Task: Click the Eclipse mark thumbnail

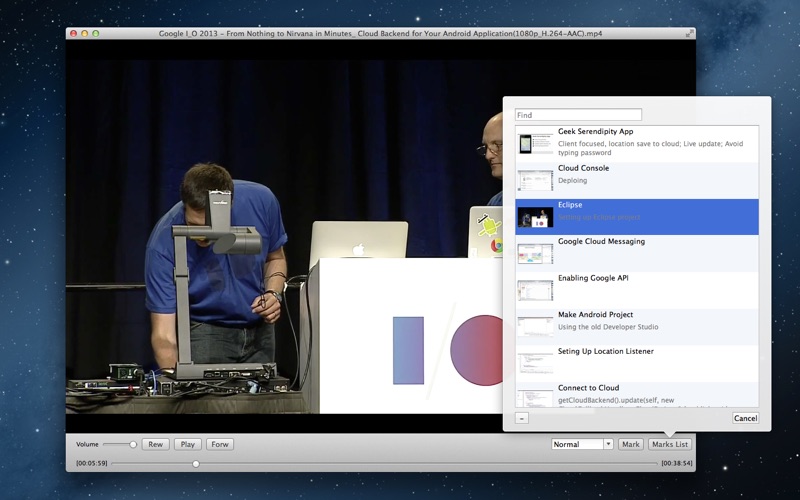Action: click(x=535, y=217)
